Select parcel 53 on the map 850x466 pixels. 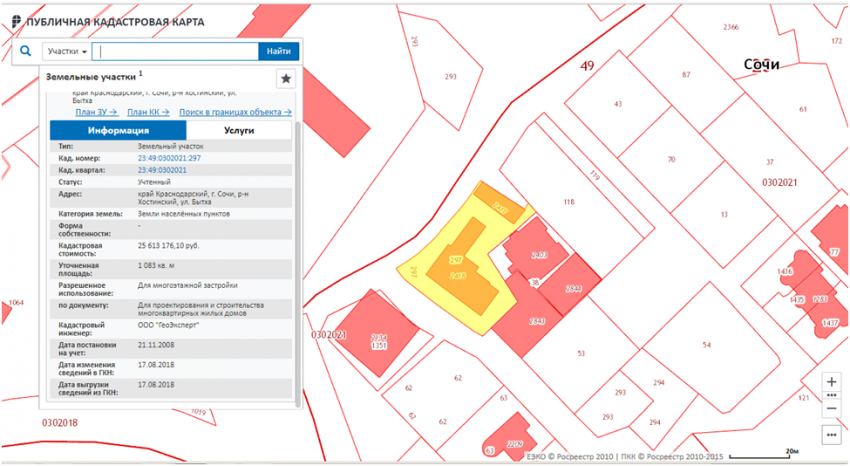pyautogui.click(x=581, y=353)
